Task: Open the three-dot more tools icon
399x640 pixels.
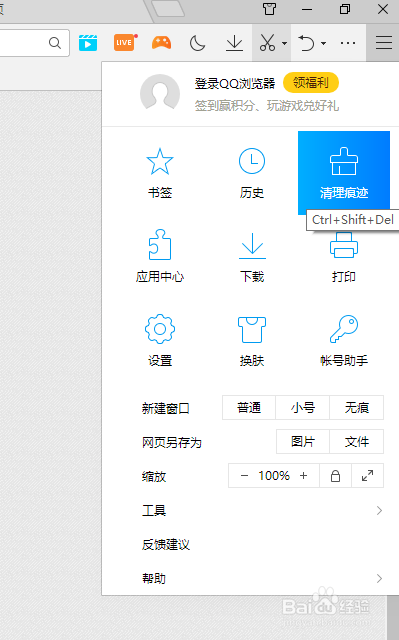Action: 348,42
